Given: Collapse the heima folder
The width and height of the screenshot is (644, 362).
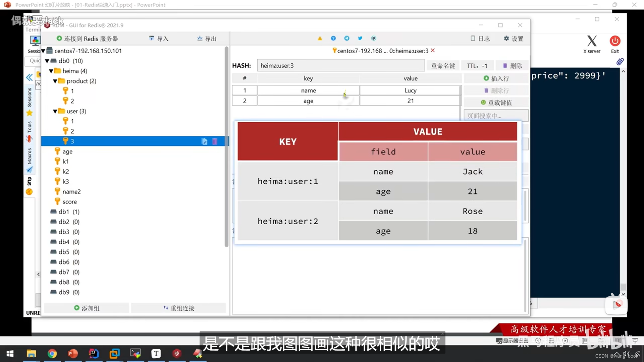Looking at the screenshot, I should (51, 71).
